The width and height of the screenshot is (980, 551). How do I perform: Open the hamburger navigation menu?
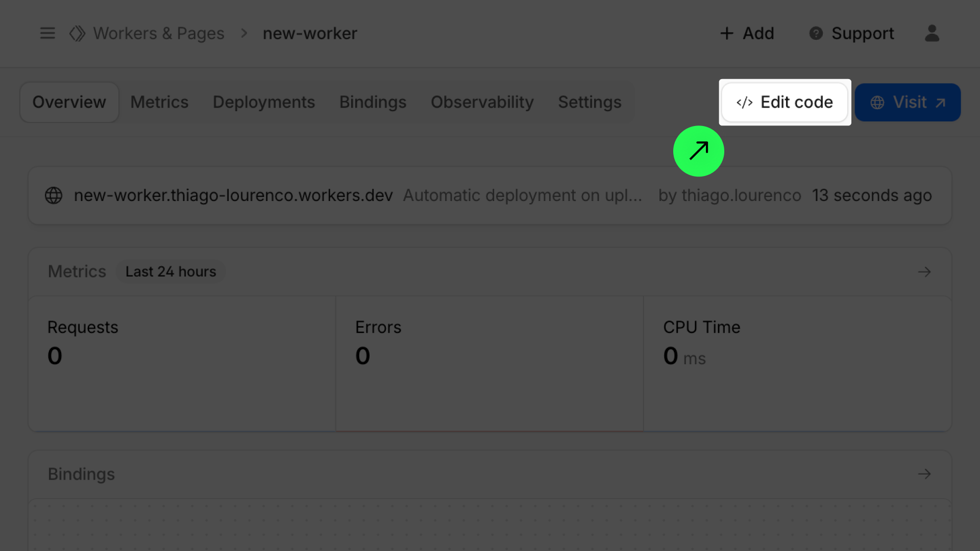click(x=47, y=33)
